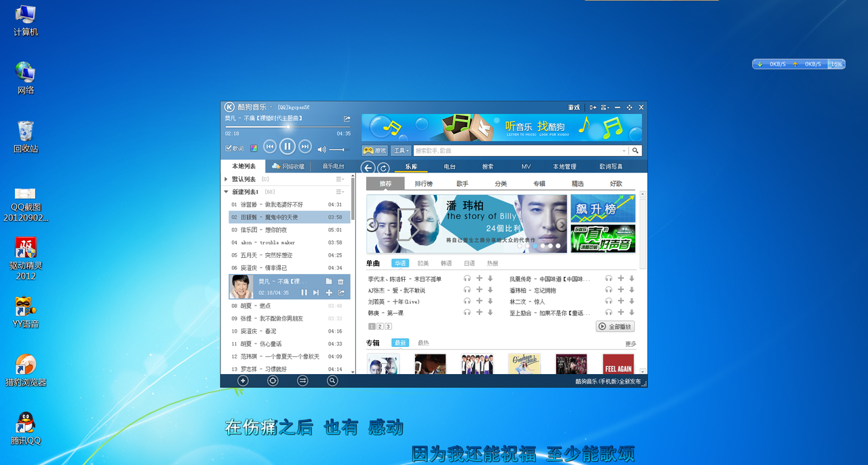Pause playback with the large pause button
Viewport: 868px width, 465px height.
(x=288, y=146)
